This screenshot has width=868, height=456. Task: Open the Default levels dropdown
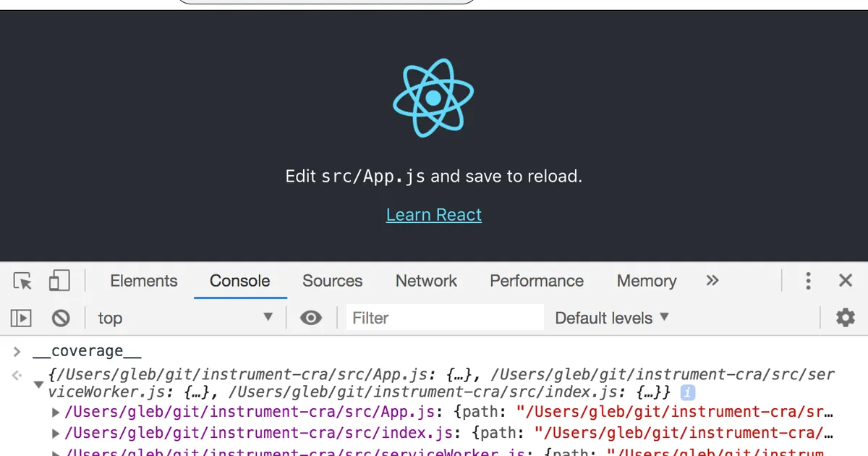(x=612, y=318)
